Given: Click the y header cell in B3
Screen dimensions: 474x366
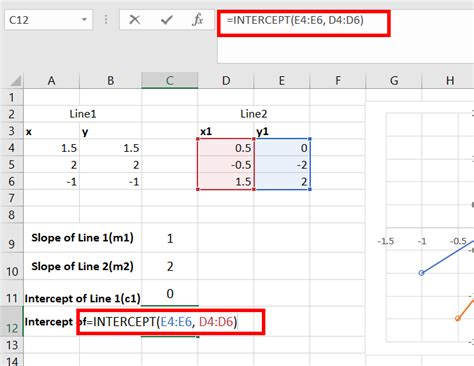Looking at the screenshot, I should click(111, 131).
